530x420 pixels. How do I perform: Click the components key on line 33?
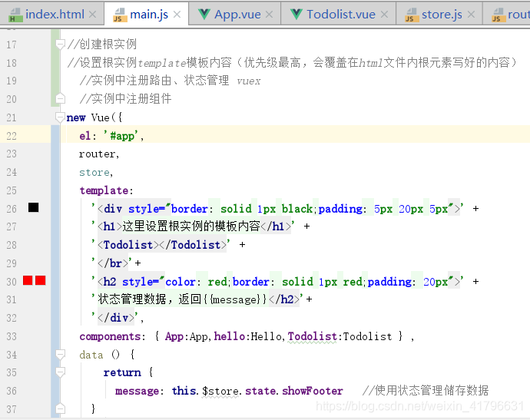click(110, 336)
